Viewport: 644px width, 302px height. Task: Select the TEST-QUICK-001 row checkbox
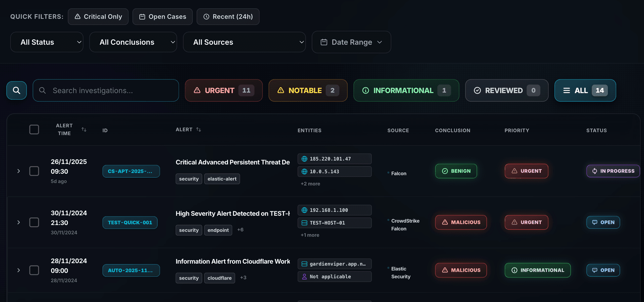tap(34, 222)
